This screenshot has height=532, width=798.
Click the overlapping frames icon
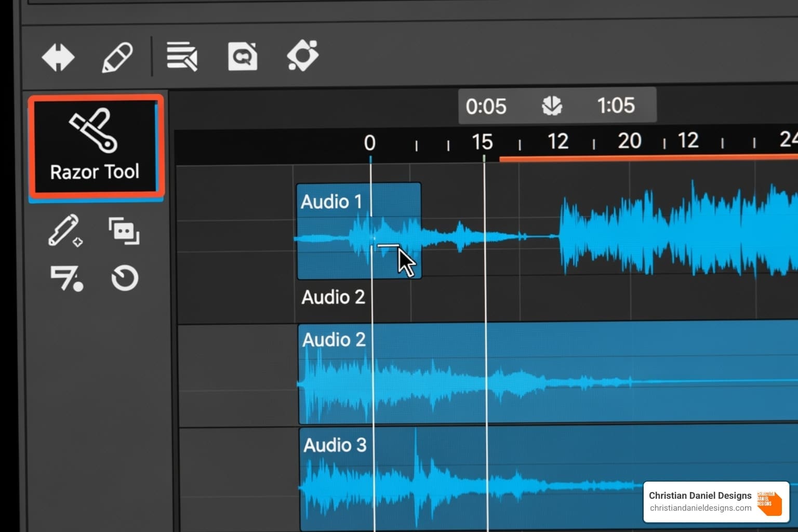(x=124, y=231)
